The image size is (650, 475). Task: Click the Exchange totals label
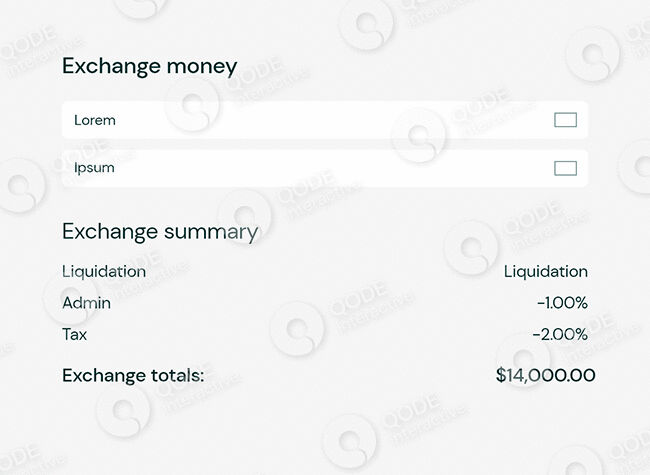coord(133,376)
